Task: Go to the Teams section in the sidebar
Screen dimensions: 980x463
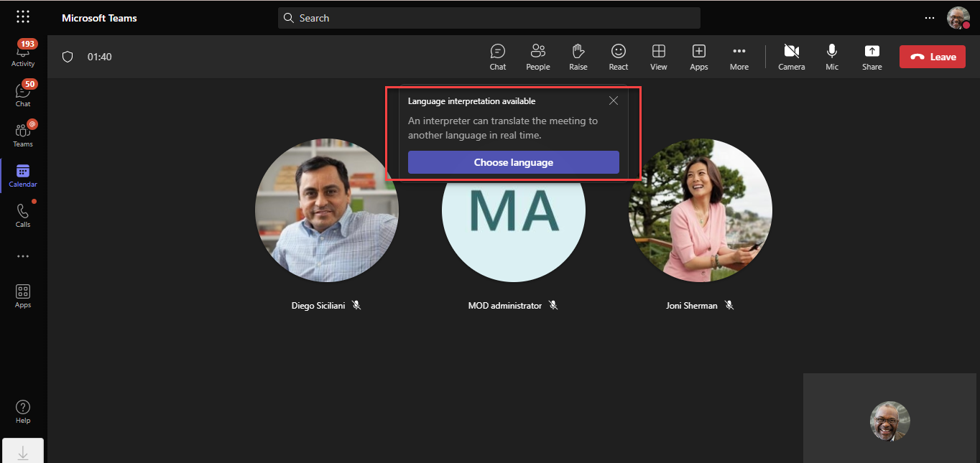Action: pos(22,134)
